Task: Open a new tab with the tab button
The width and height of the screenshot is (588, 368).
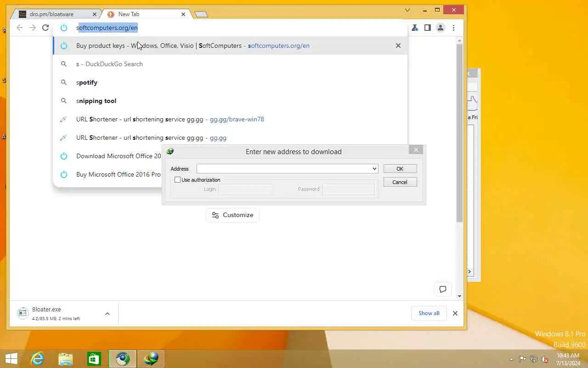Action: pyautogui.click(x=201, y=14)
